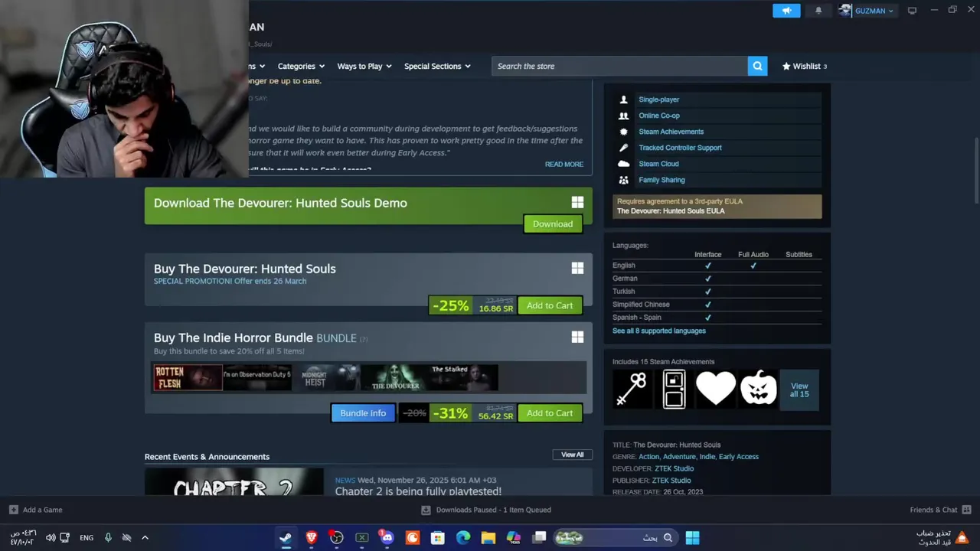Open the heart achievement icon
Viewport: 980px width, 551px height.
[x=716, y=389]
